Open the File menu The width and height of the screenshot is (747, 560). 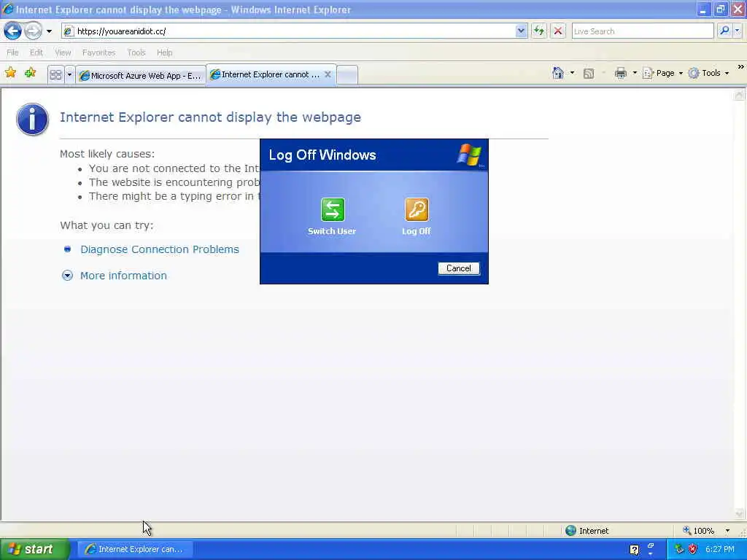(x=12, y=52)
